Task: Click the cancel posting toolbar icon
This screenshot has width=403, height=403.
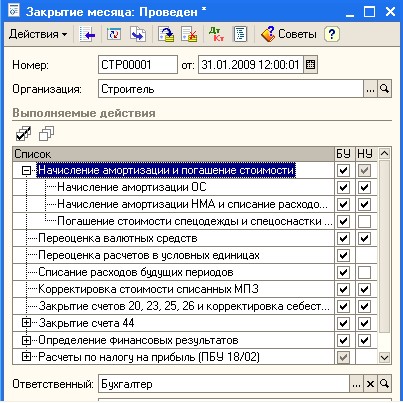Action: tap(189, 34)
